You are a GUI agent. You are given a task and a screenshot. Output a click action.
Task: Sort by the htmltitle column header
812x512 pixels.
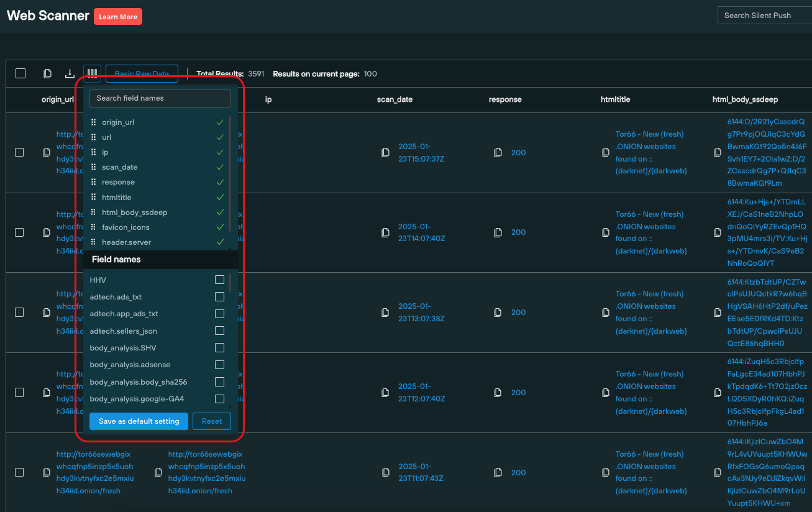coord(616,99)
